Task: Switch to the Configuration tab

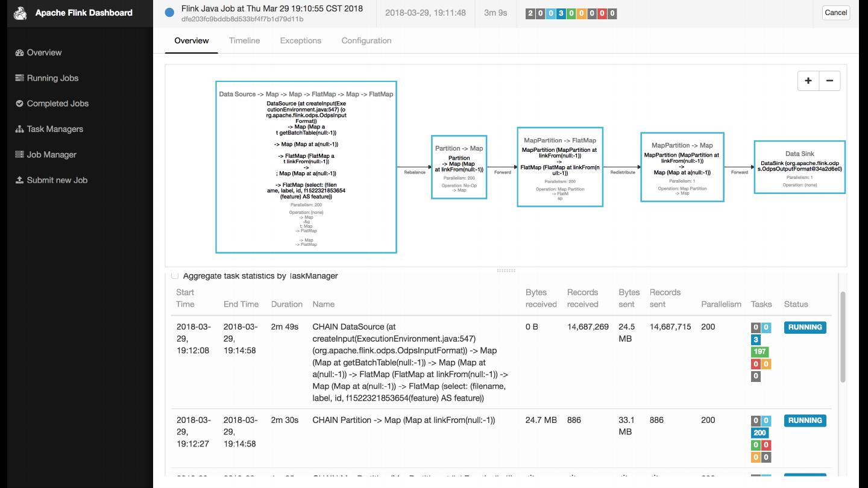Action: 366,40
